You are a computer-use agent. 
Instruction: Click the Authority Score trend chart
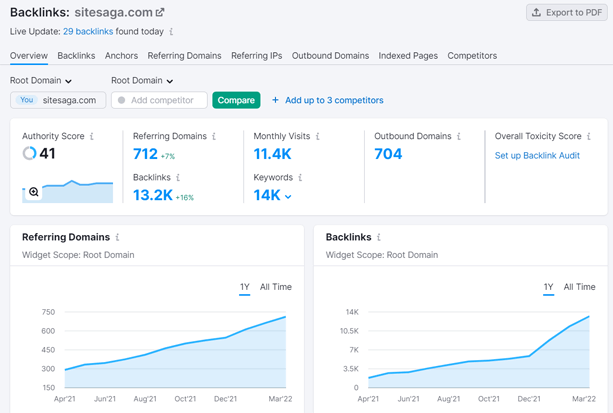68,191
